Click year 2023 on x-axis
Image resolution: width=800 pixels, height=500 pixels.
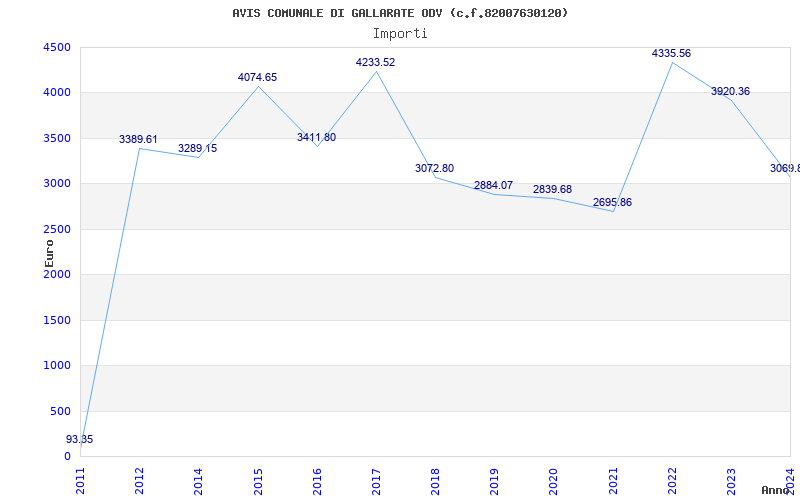(732, 481)
